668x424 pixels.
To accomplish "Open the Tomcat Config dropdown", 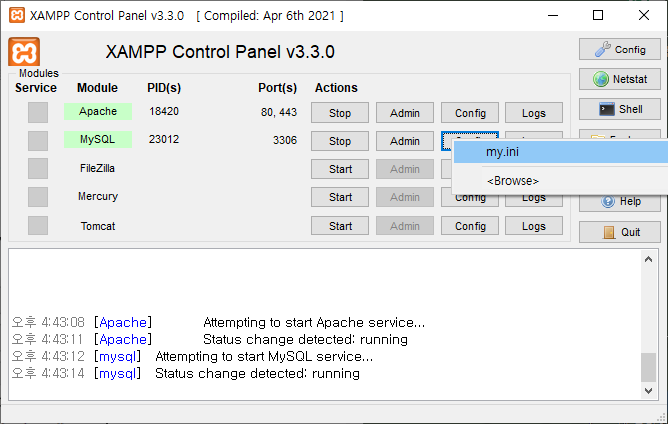I will [x=470, y=226].
